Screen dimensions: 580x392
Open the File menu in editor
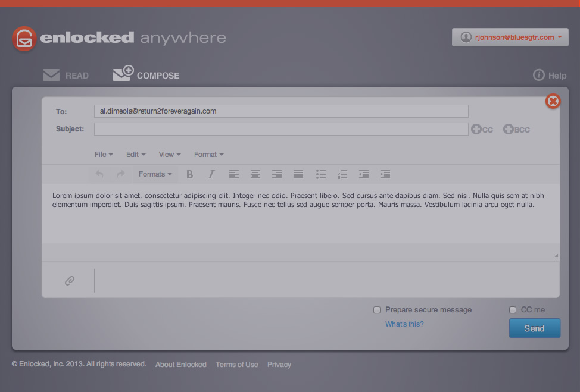point(104,155)
